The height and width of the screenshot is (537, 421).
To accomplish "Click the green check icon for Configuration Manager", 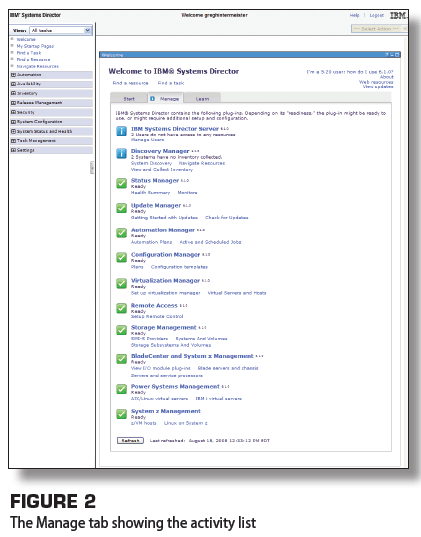I will coord(122,258).
